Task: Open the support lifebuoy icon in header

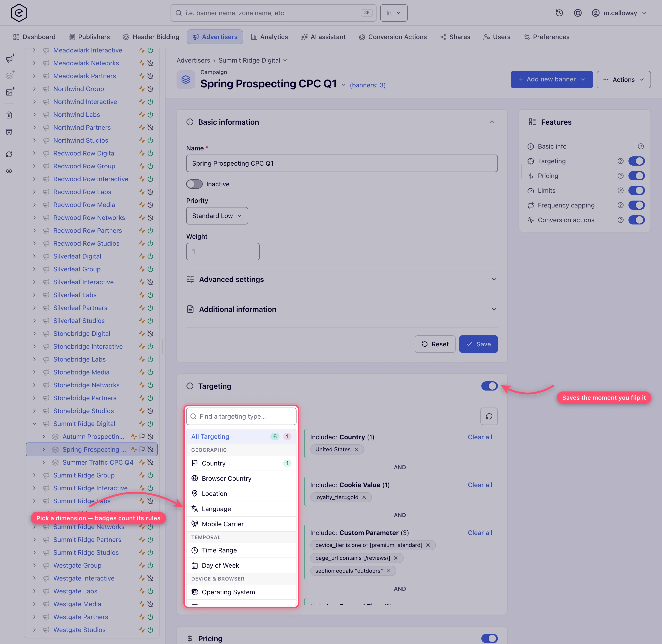Action: pyautogui.click(x=578, y=13)
